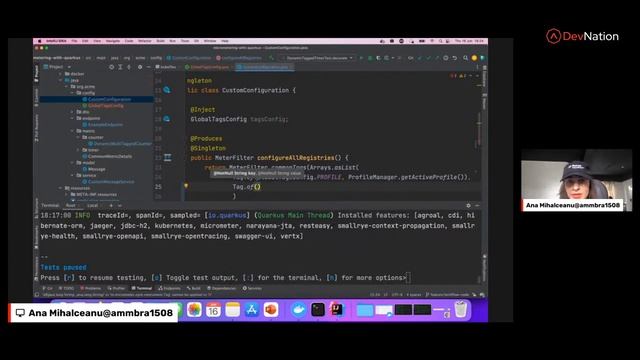Open Services tool window button
Image resolution: width=640 pixels, height=360 pixels.
click(x=253, y=288)
